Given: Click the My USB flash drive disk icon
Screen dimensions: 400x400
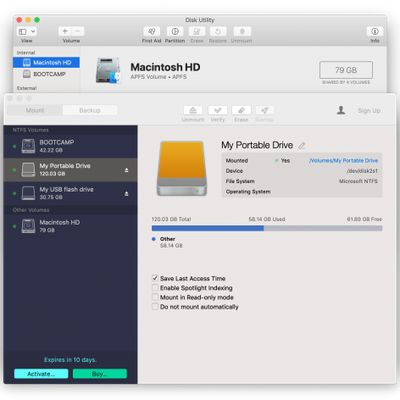Looking at the screenshot, I should pyautogui.click(x=28, y=193).
